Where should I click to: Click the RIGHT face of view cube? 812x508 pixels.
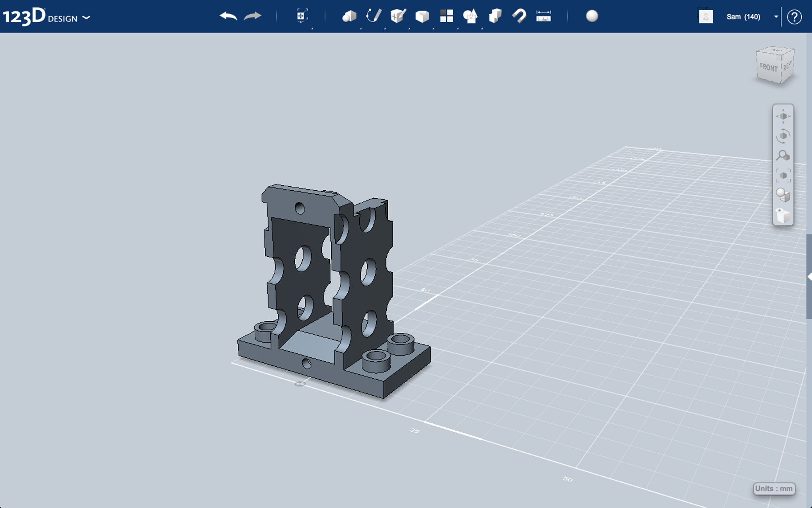[787, 66]
